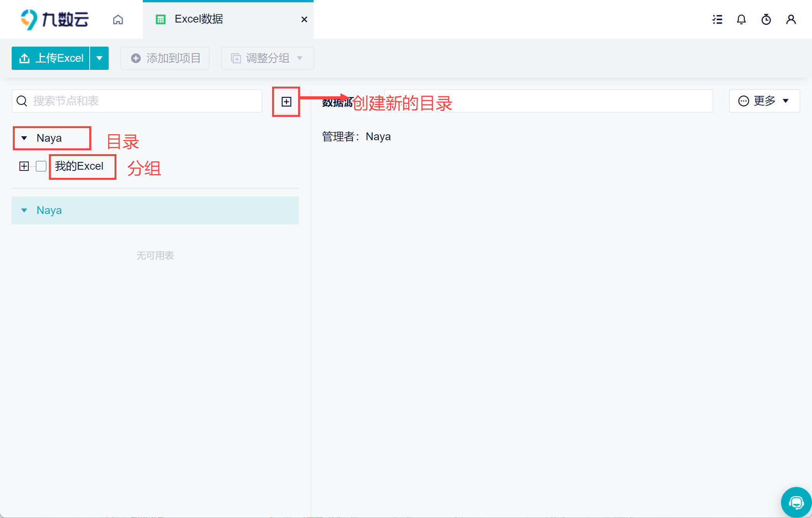Click the magnifier search icon
812x518 pixels.
[22, 101]
